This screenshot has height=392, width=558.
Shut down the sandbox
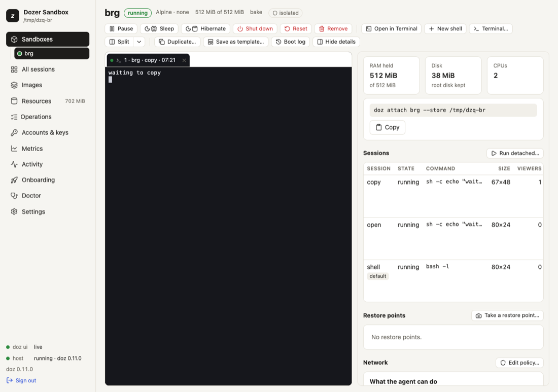tap(255, 28)
